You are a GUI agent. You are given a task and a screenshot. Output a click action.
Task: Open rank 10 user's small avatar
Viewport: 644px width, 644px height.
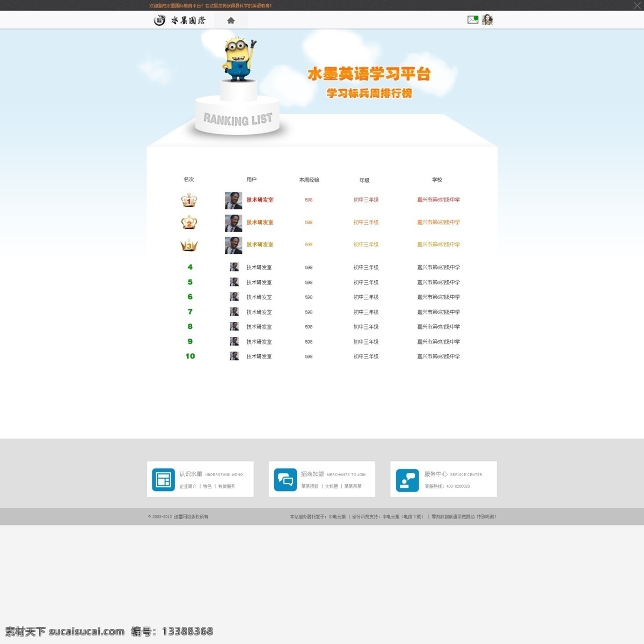click(x=235, y=356)
